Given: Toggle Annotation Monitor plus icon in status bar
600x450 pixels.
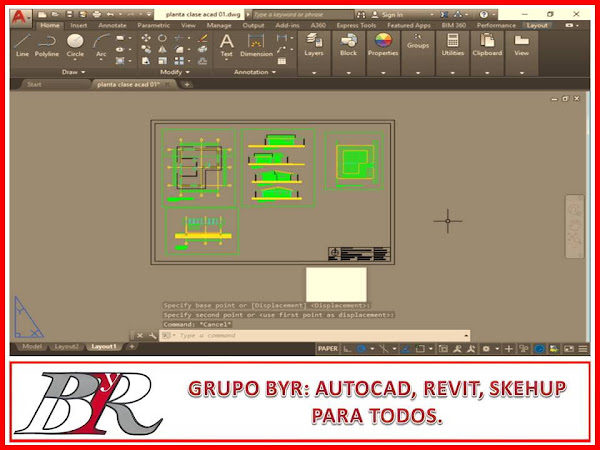Looking at the screenshot, I should point(509,349).
